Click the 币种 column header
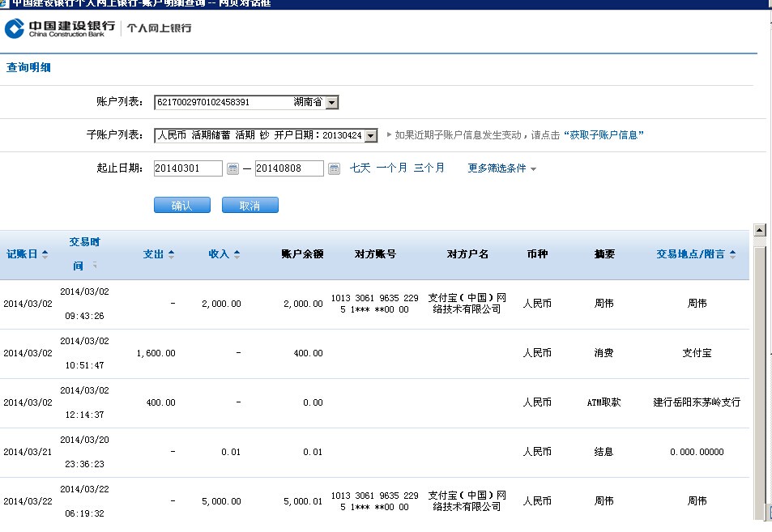Image resolution: width=772 pixels, height=532 pixels. pos(537,254)
